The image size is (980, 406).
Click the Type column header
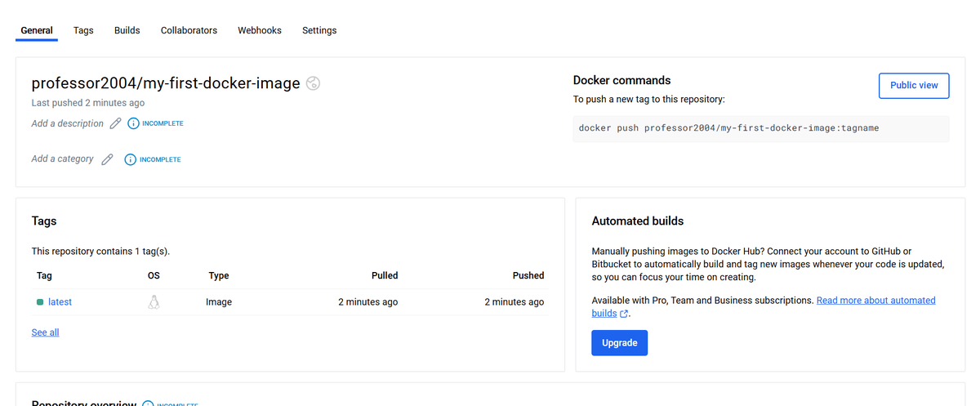click(x=219, y=275)
